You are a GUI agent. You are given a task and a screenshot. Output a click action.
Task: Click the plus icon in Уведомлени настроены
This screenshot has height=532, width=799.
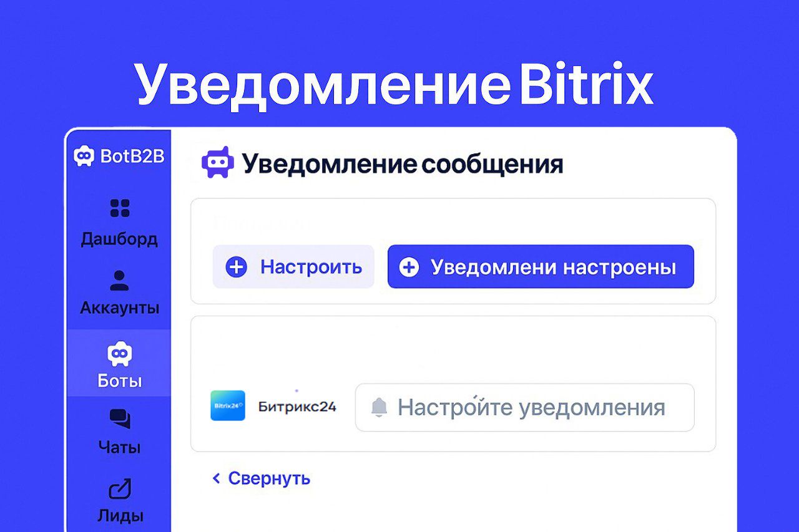click(x=409, y=268)
